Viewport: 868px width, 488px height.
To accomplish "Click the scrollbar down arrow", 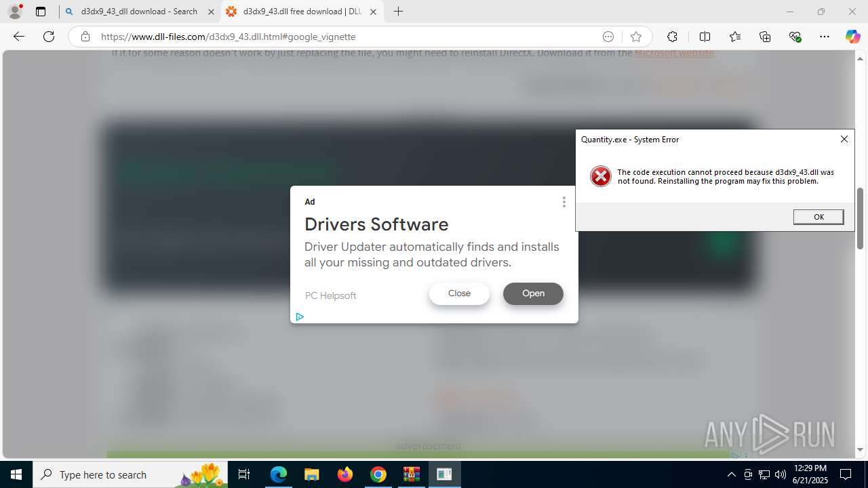I will [861, 449].
